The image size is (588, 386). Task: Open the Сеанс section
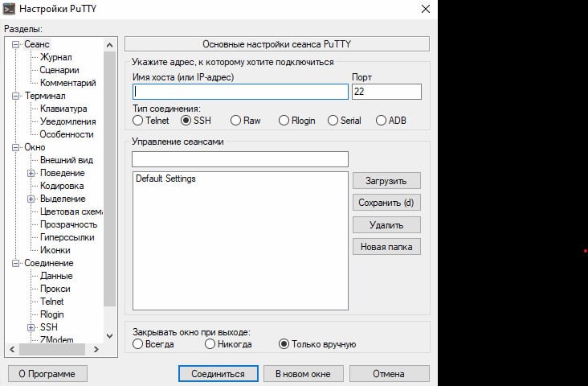coord(37,44)
